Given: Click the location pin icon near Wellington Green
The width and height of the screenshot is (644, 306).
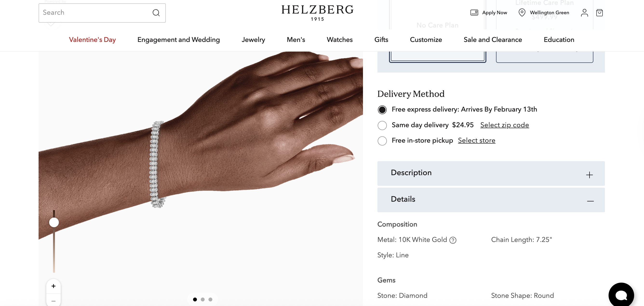Looking at the screenshot, I should point(522,13).
